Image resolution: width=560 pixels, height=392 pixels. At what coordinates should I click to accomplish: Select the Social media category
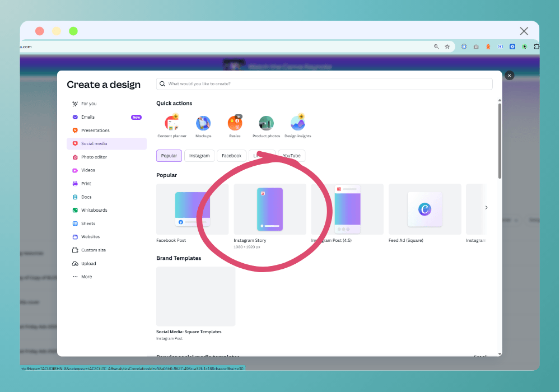tap(106, 143)
